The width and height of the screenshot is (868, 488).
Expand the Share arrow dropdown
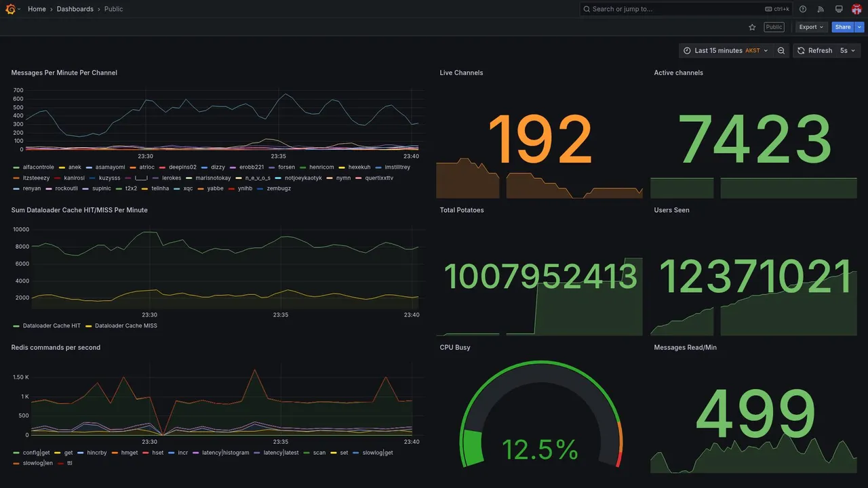pyautogui.click(x=860, y=27)
